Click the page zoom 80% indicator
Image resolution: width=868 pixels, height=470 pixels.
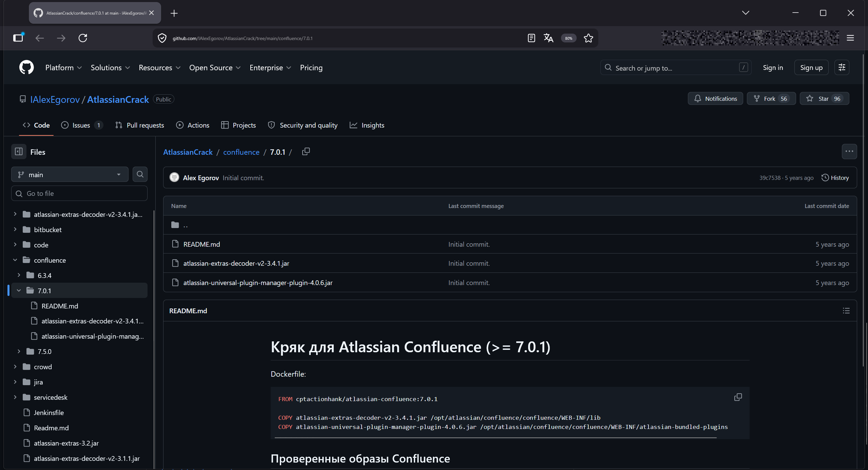(568, 38)
